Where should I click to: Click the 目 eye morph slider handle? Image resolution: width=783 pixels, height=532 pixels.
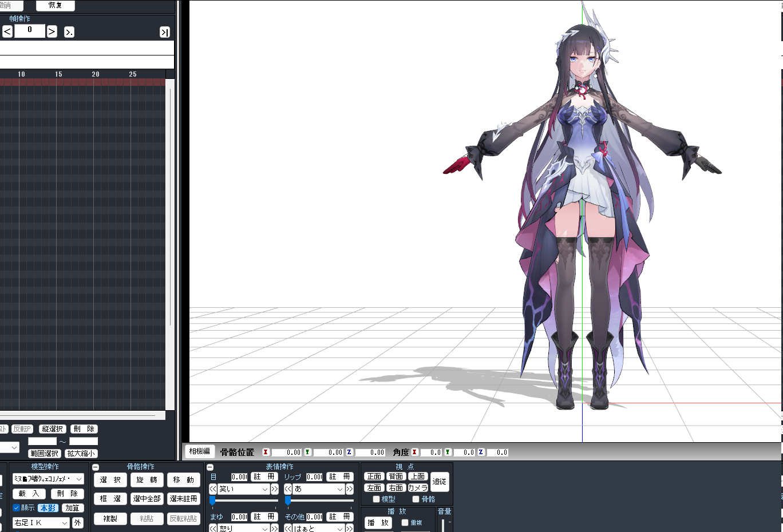(x=212, y=501)
